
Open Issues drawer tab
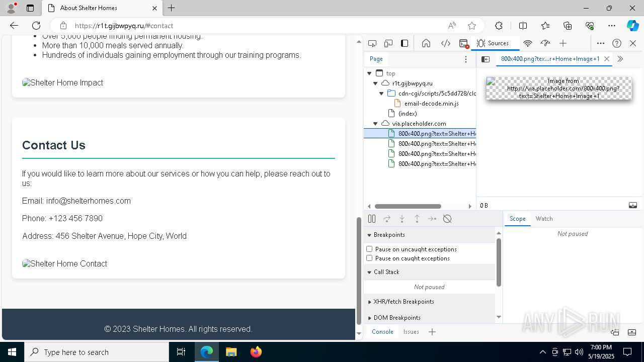(x=411, y=332)
